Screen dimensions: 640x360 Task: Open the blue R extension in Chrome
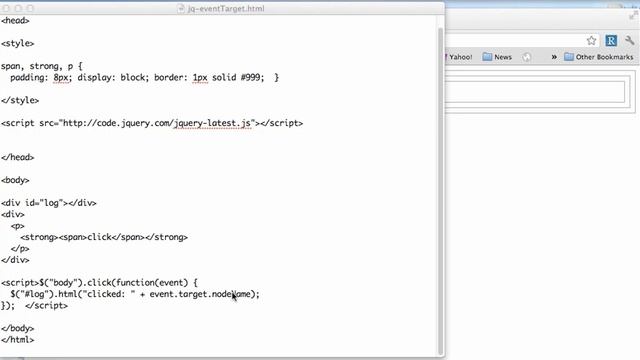611,40
